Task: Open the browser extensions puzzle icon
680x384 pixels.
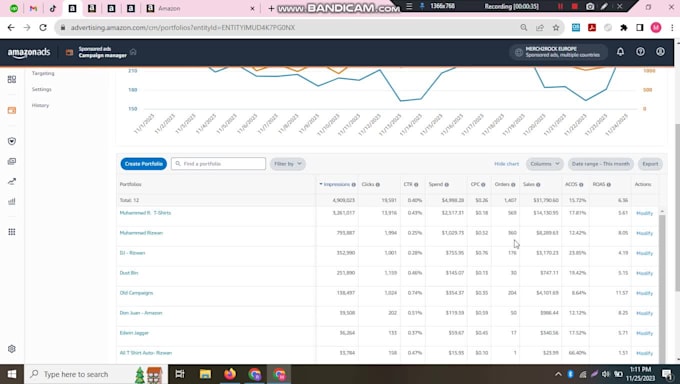Action: point(624,27)
